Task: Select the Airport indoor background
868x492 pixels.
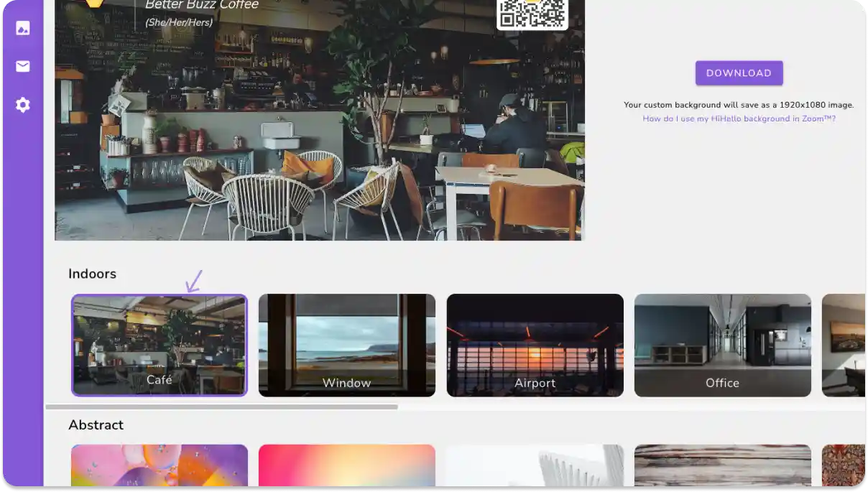Action: coord(535,345)
